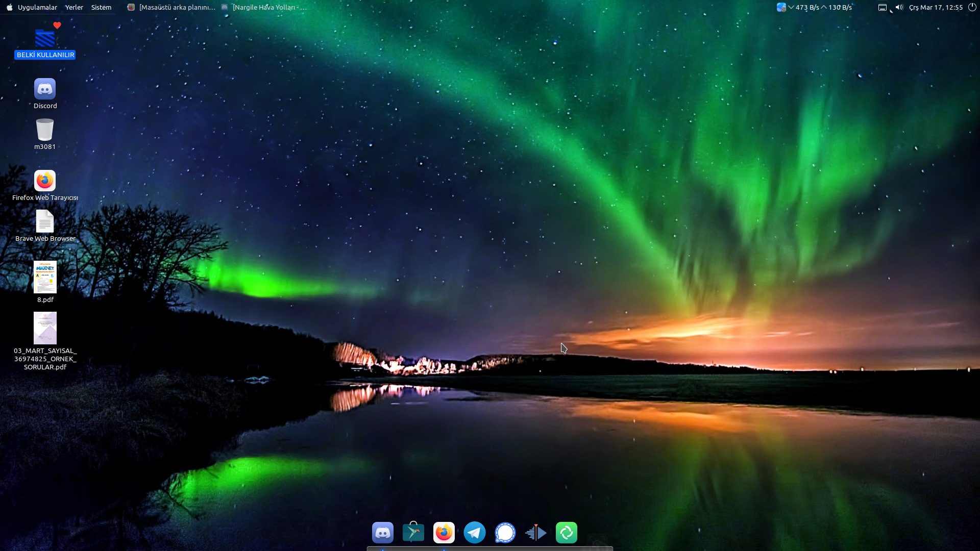Open the Yerler menu

(74, 7)
